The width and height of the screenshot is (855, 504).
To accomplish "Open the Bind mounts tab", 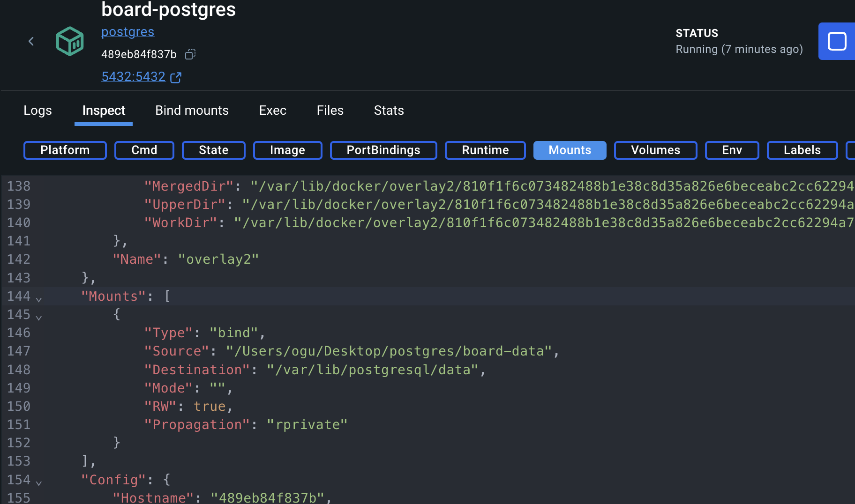I will (192, 111).
